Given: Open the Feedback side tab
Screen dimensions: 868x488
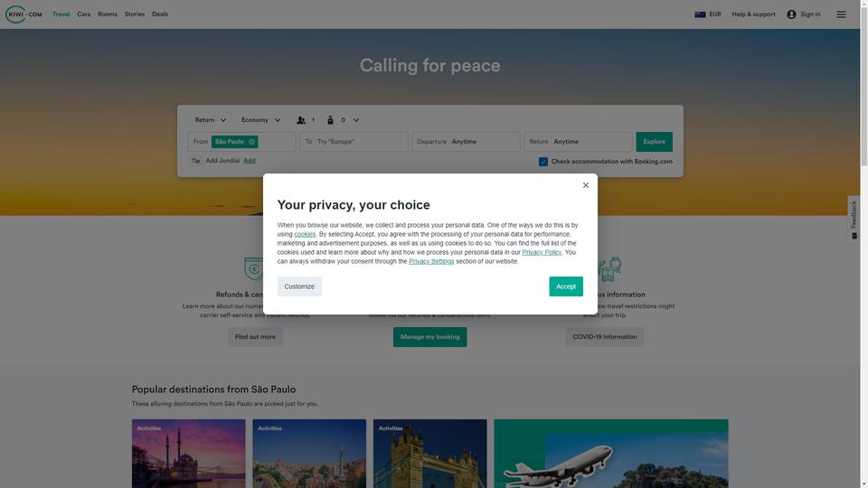Looking at the screenshot, I should tap(854, 221).
